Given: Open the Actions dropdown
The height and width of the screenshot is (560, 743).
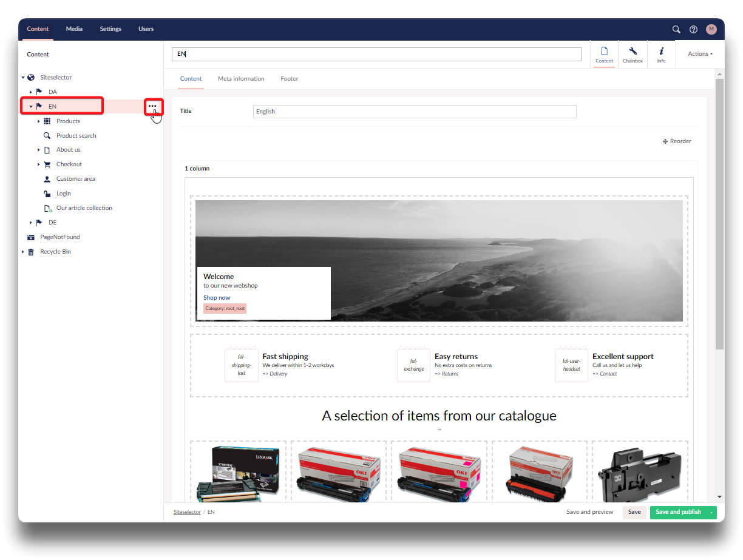Looking at the screenshot, I should (x=700, y=54).
